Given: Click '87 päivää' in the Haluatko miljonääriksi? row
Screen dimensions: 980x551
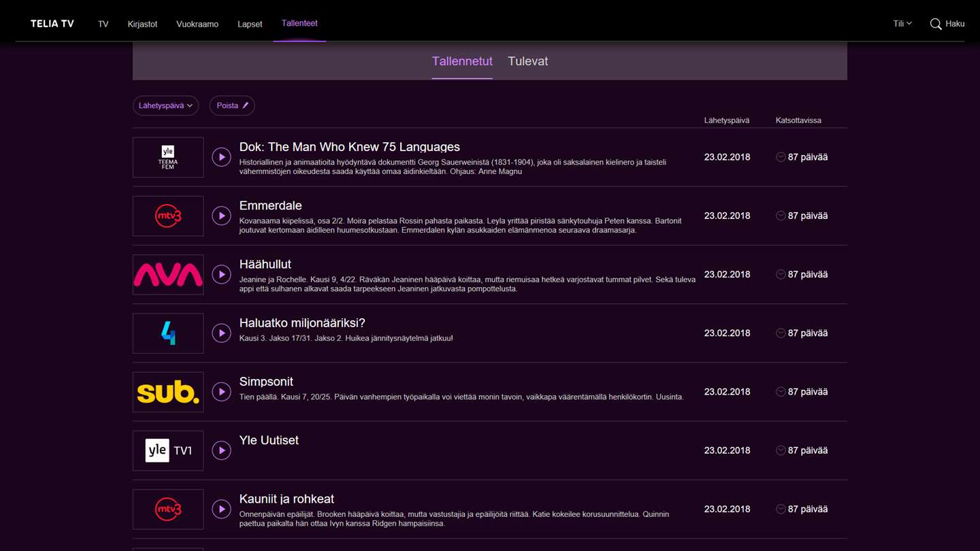Looking at the screenshot, I should pyautogui.click(x=808, y=333).
